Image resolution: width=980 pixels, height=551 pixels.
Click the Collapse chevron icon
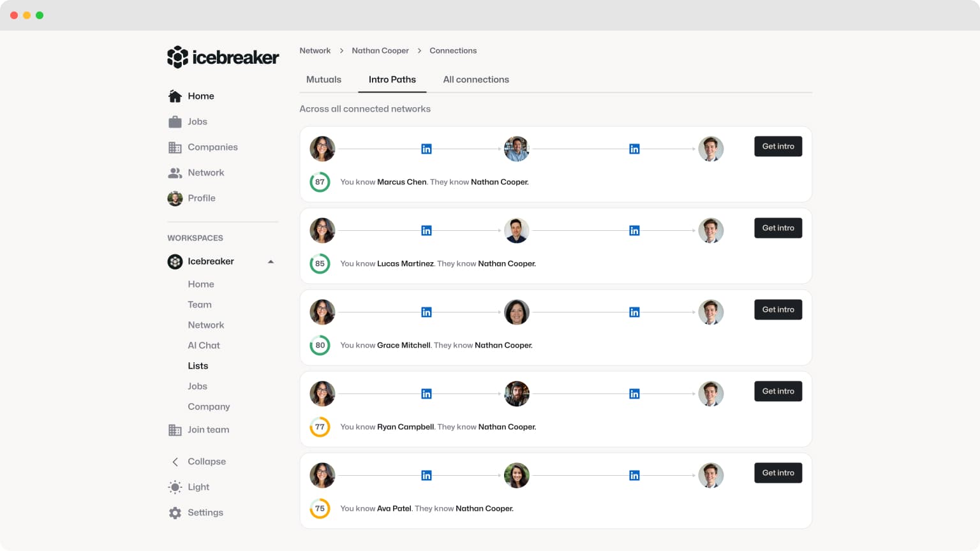(x=175, y=462)
